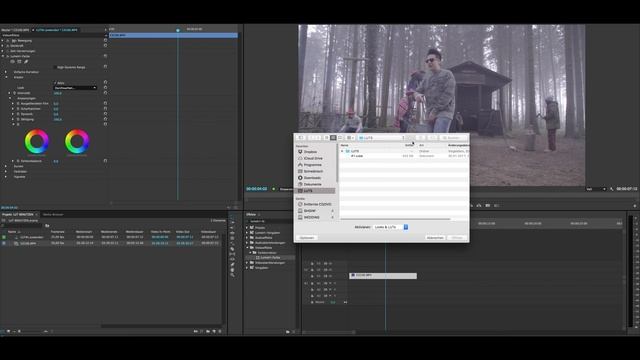Adjust the left shadow tint color wheel

[37, 141]
